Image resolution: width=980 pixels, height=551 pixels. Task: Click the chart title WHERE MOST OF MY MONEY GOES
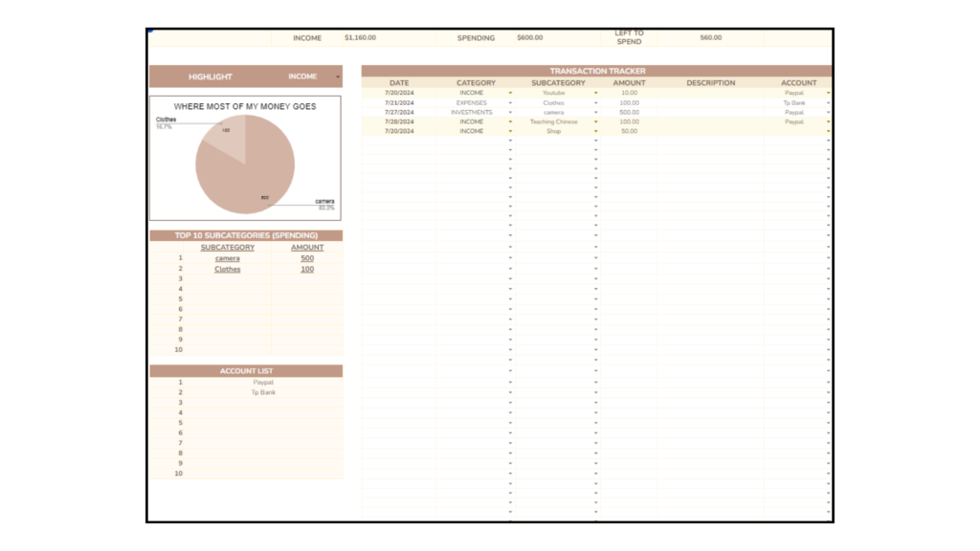[245, 107]
